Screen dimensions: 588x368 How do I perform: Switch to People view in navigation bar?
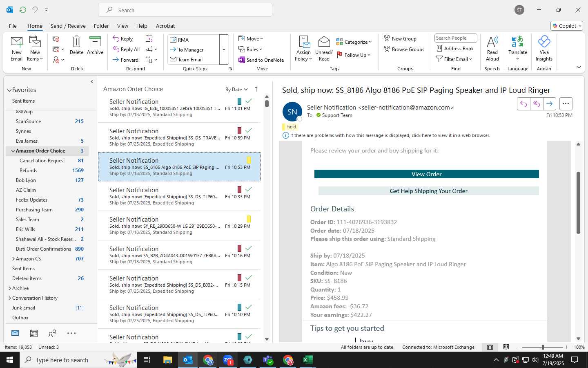click(52, 333)
